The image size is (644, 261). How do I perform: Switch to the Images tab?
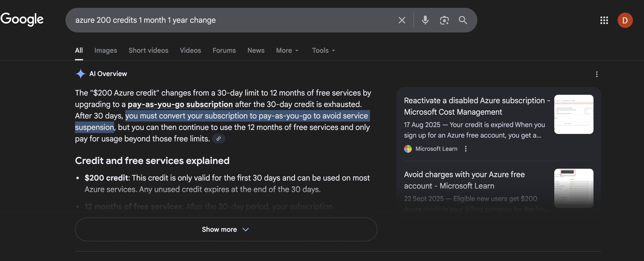pos(105,50)
